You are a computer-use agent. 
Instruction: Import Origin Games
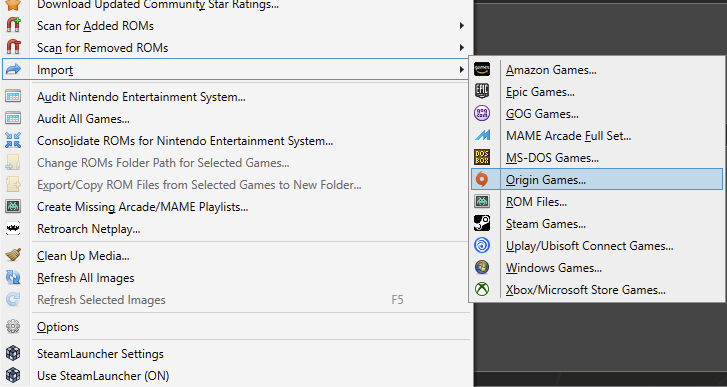coord(597,179)
